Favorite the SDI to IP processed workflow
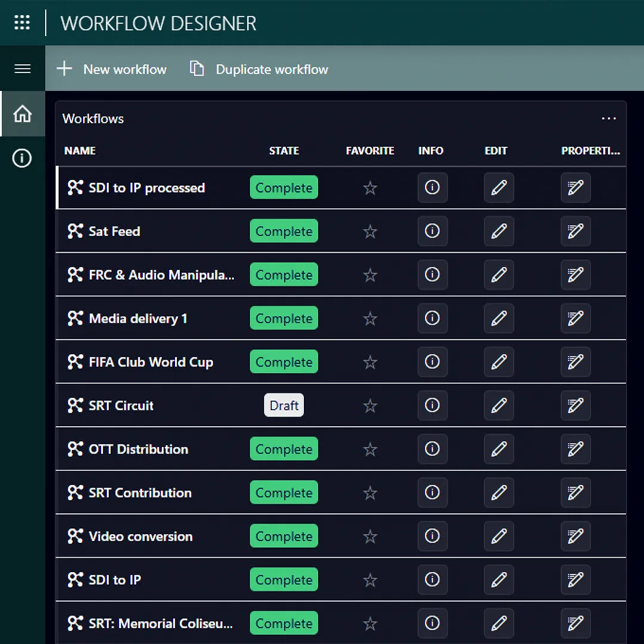644x644 pixels. pos(370,188)
